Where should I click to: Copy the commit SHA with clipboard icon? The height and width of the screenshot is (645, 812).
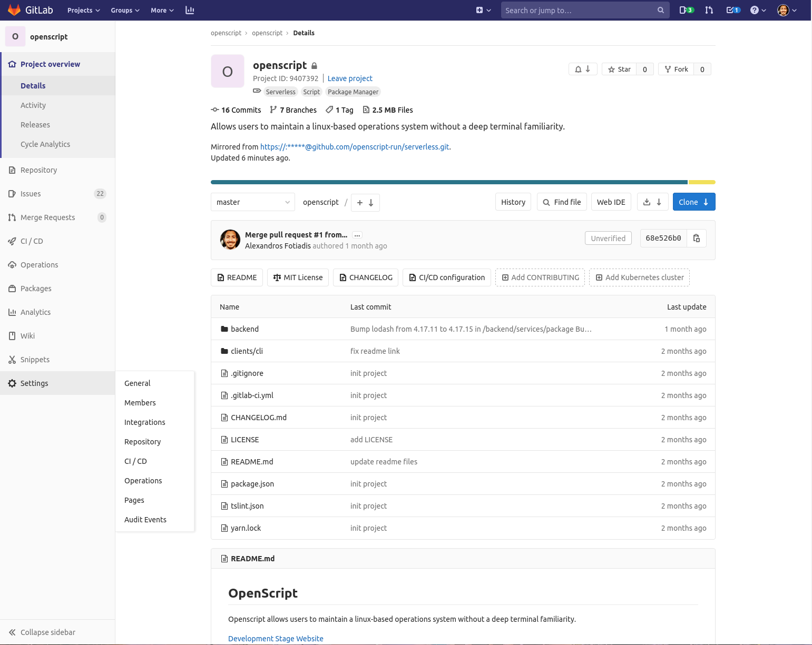click(x=697, y=238)
